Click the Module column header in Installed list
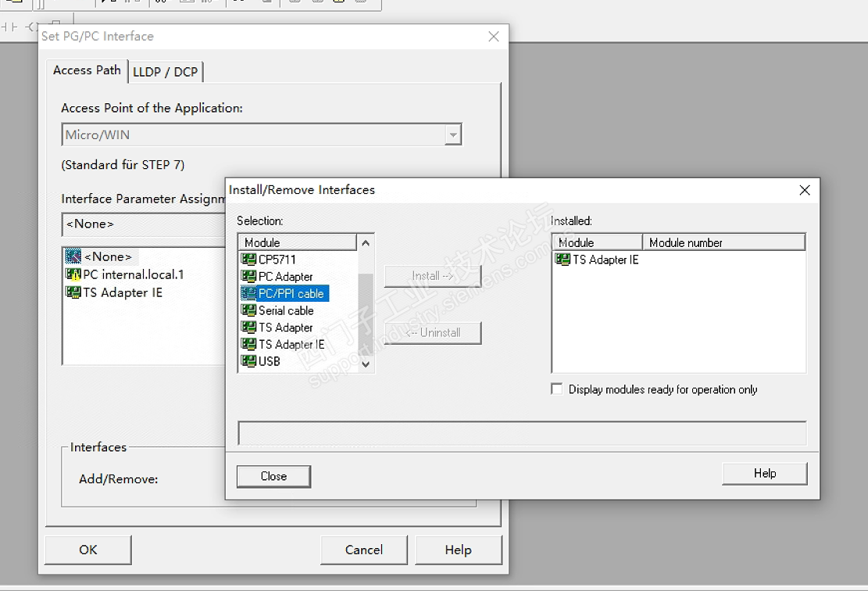 pyautogui.click(x=598, y=242)
